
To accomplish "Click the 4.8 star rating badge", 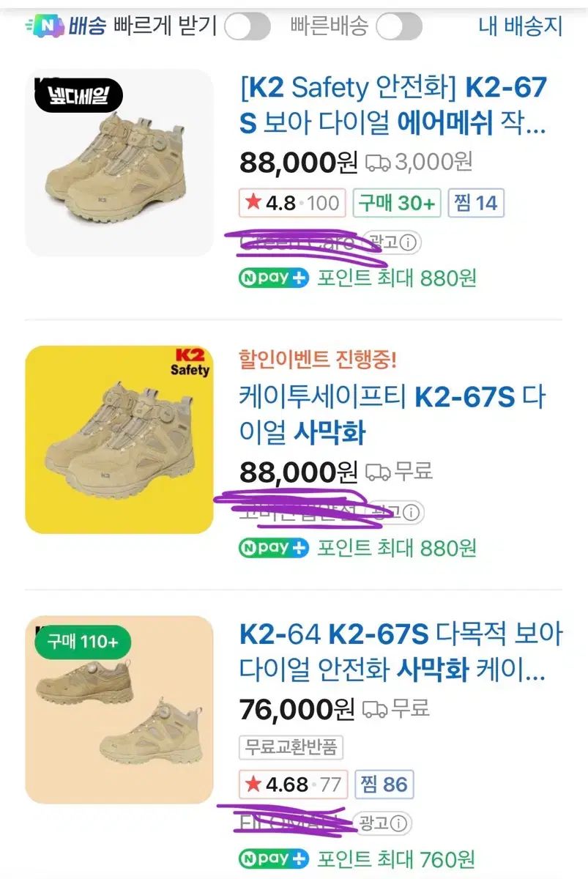I will click(x=291, y=203).
